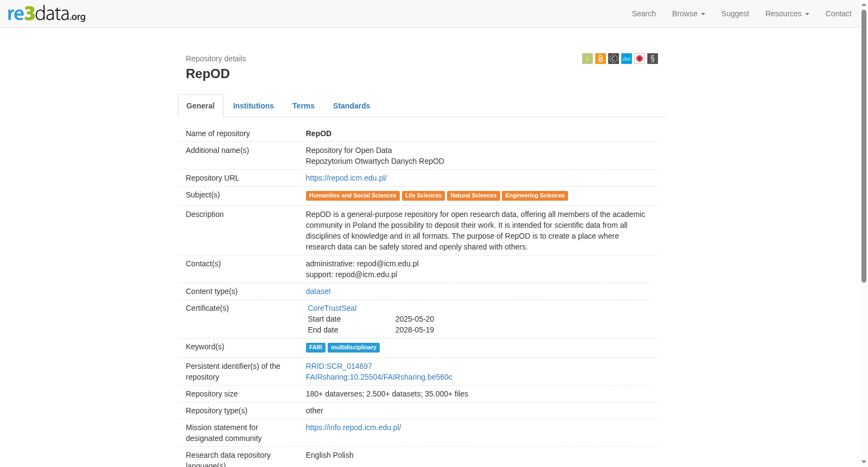Click the repository size value text
This screenshot has height=467, width=868.
[x=387, y=394]
